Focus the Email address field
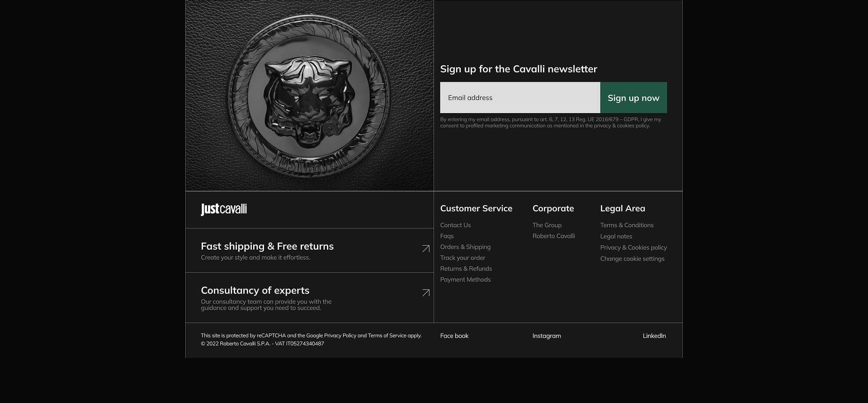 click(x=520, y=98)
